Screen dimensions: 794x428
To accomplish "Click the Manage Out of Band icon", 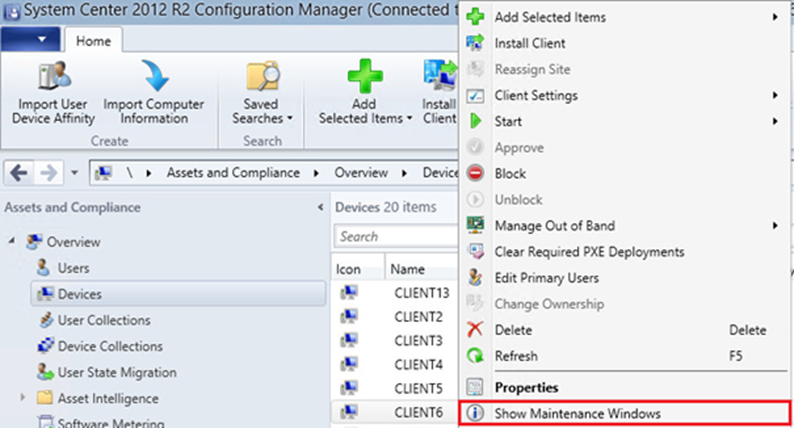I will pyautogui.click(x=475, y=225).
